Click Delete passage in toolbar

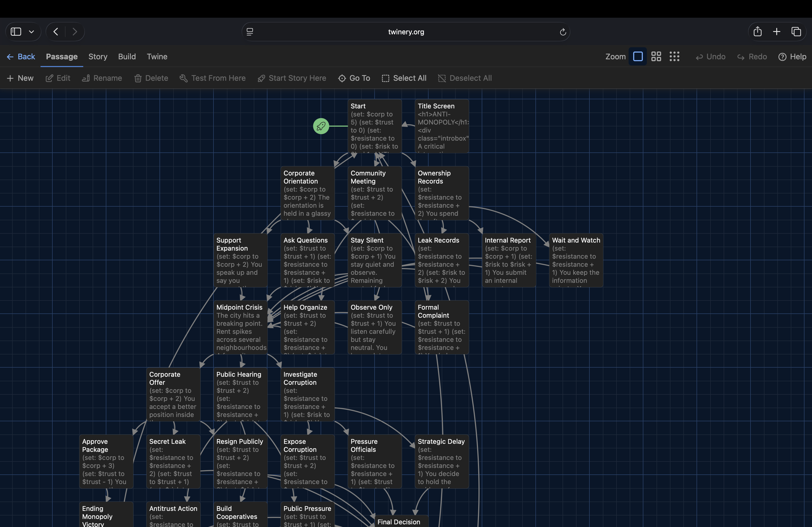(x=151, y=78)
